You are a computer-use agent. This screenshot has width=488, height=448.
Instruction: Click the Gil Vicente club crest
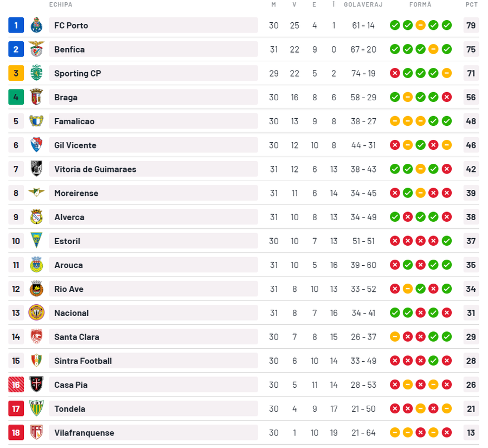tap(36, 145)
